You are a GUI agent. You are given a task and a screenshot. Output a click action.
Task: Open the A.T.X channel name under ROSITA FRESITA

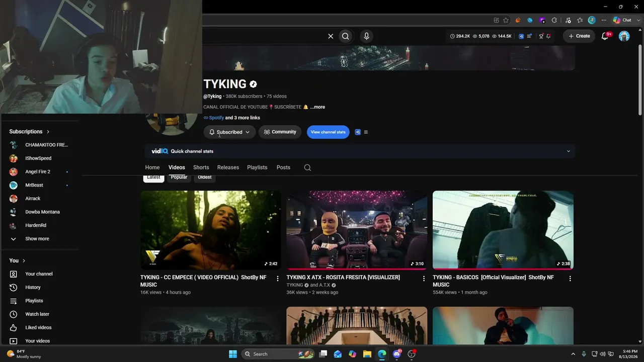[325, 285]
